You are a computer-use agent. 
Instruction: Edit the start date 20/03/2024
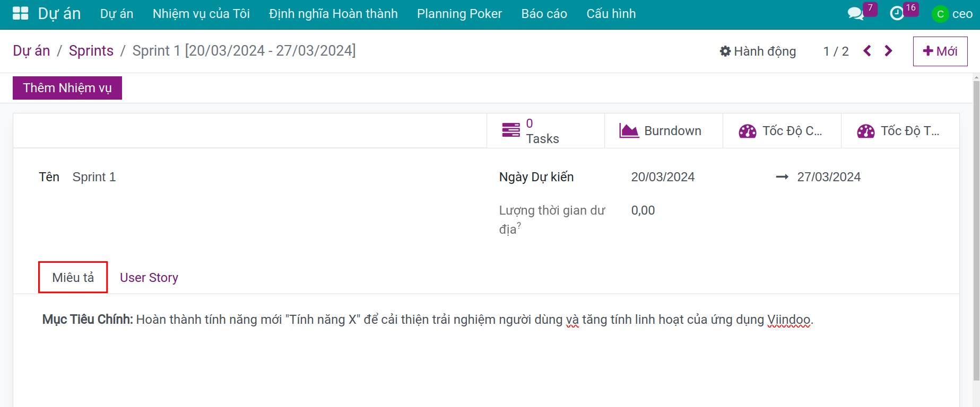tap(663, 177)
